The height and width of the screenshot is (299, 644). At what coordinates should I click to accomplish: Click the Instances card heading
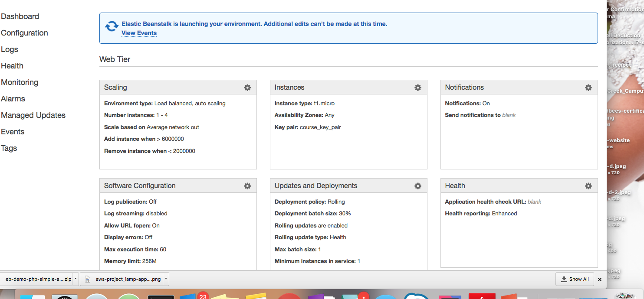click(x=289, y=87)
